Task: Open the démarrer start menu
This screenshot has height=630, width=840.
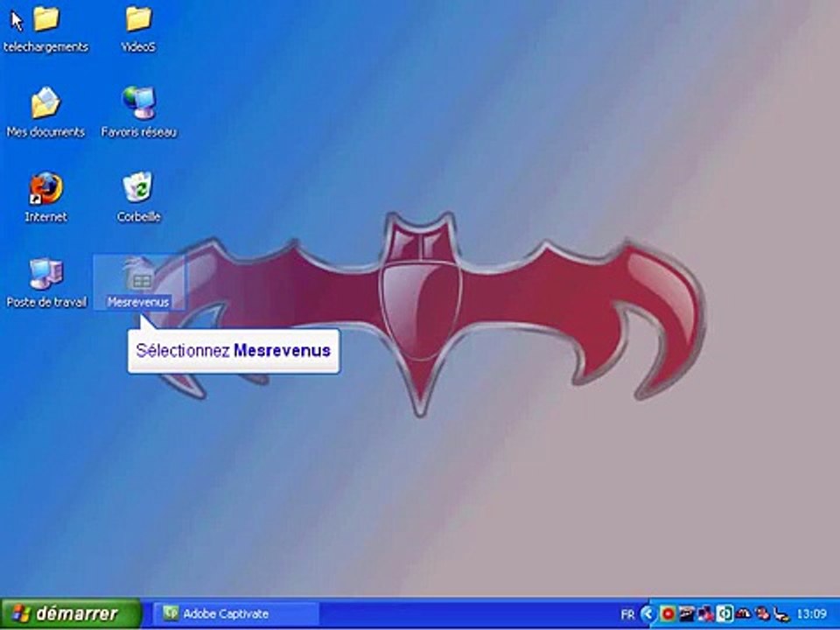Action: [71, 613]
